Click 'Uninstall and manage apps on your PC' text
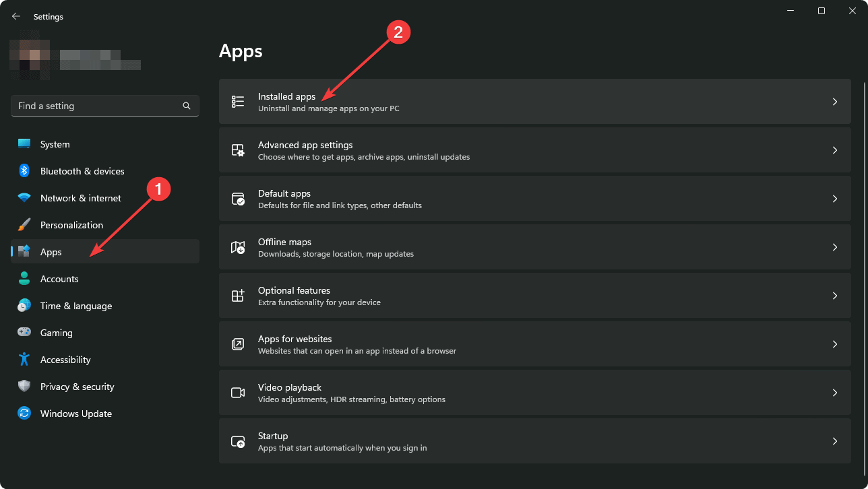 328,108
